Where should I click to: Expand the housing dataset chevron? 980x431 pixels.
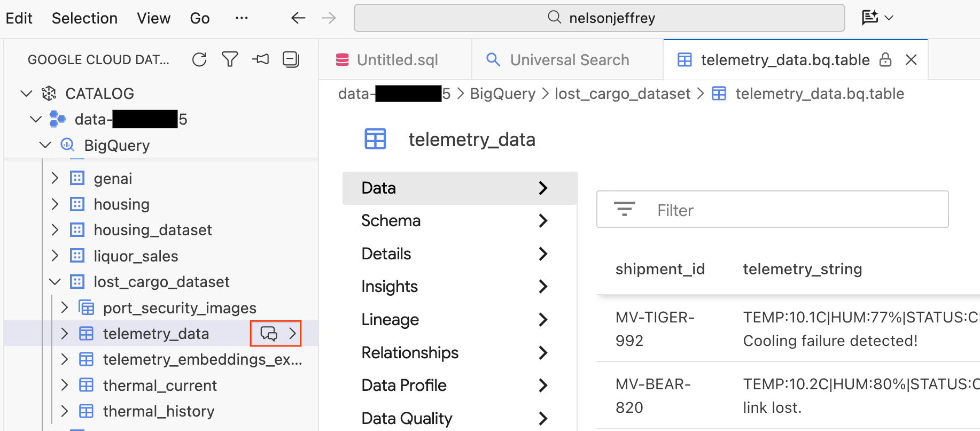55,204
